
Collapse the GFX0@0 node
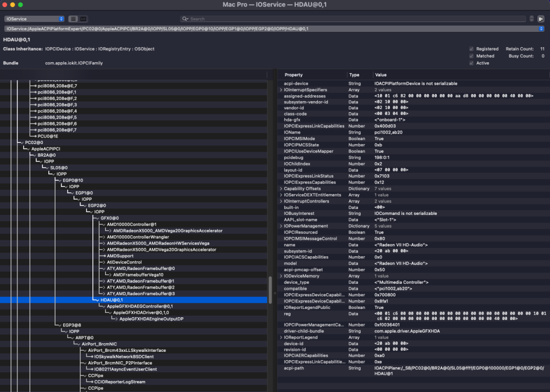click(97, 218)
